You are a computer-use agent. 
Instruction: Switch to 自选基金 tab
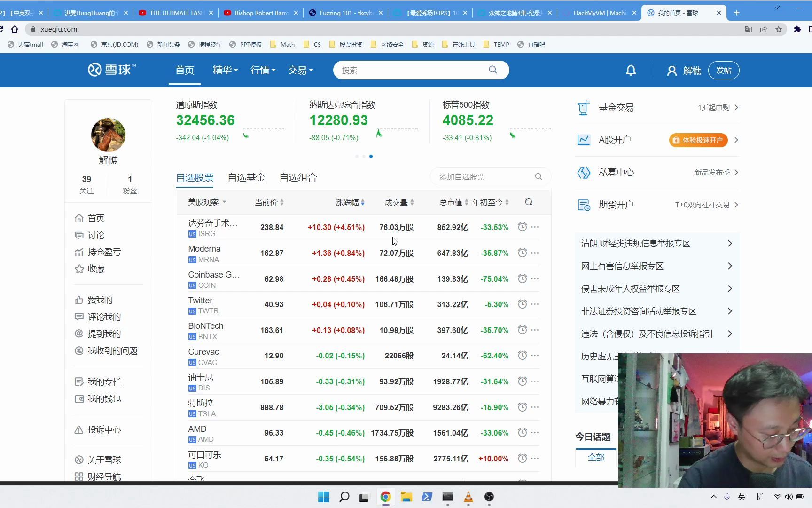point(246,177)
